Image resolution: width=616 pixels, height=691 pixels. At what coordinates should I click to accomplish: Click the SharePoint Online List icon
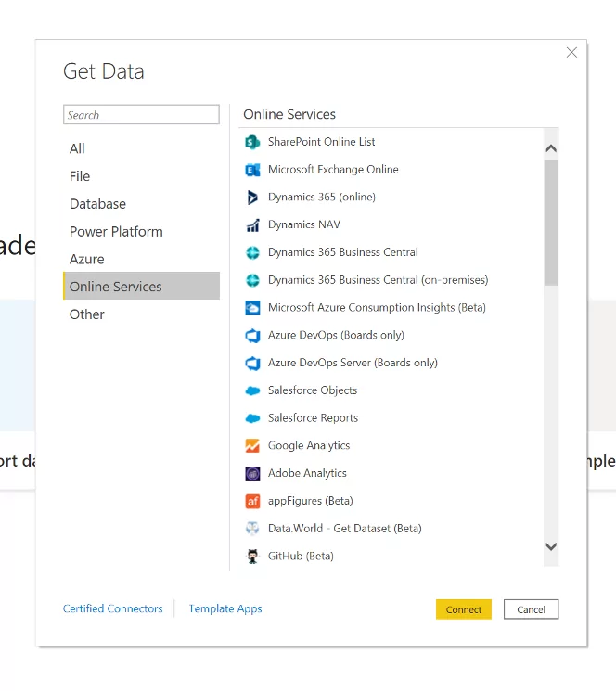(x=252, y=142)
